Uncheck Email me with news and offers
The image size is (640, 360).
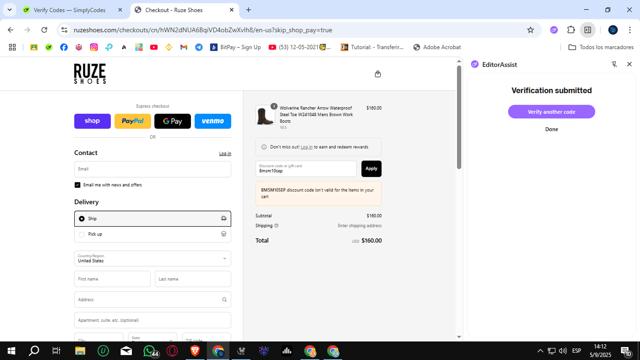coord(78,185)
